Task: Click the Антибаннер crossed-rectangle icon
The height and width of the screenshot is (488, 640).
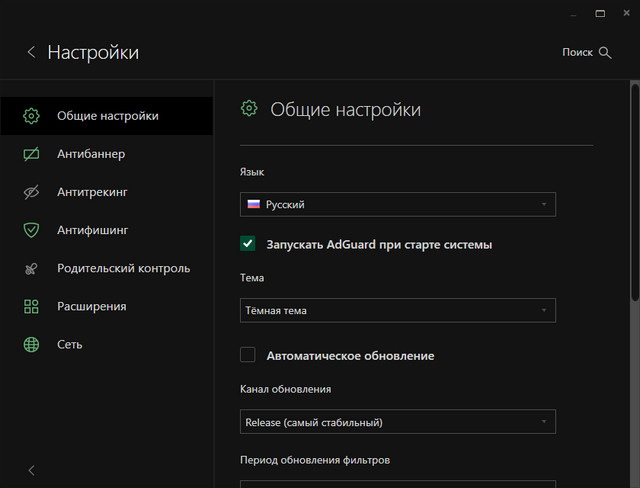Action: click(31, 154)
